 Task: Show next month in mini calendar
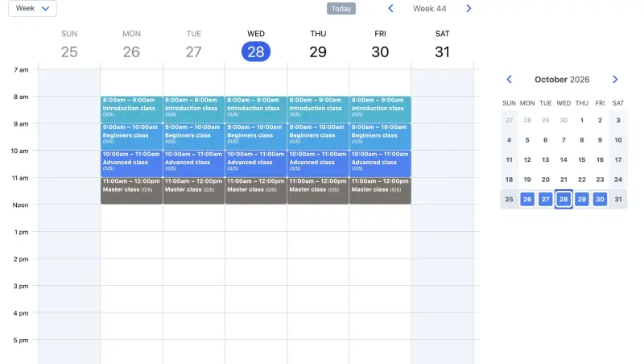click(615, 79)
